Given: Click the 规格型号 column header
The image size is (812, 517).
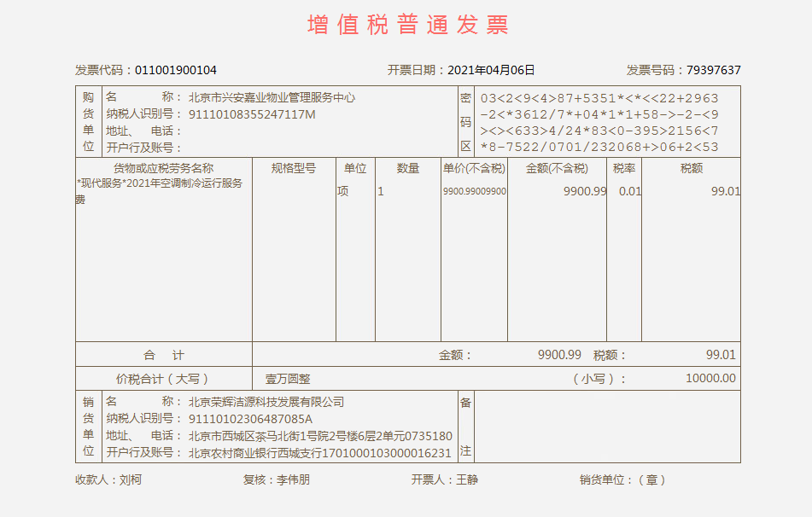Looking at the screenshot, I should 294,168.
